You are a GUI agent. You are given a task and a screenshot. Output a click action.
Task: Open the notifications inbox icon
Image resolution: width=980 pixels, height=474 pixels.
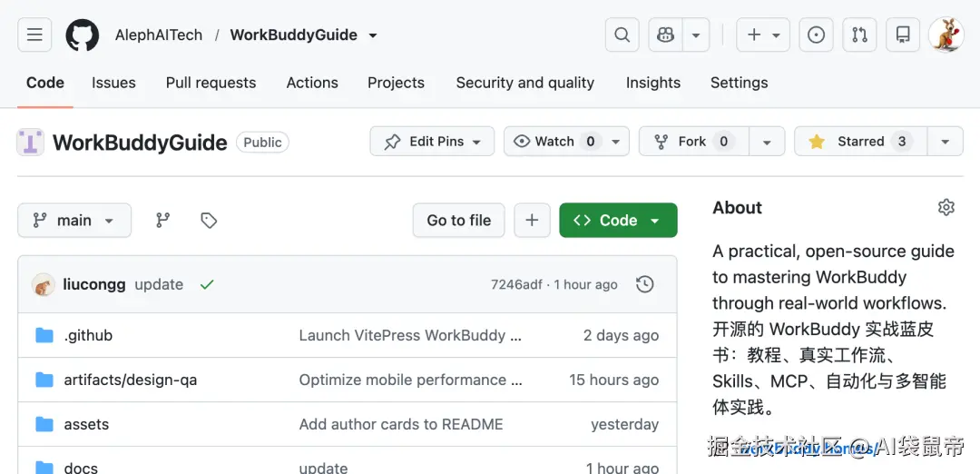tap(903, 35)
